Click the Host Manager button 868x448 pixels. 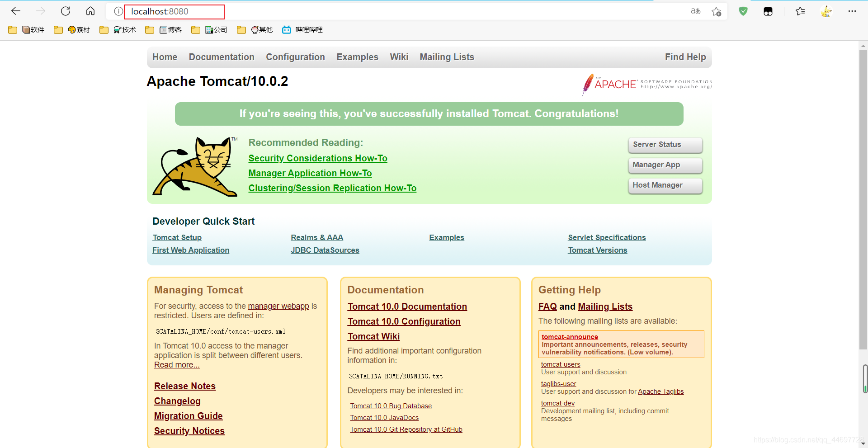665,185
